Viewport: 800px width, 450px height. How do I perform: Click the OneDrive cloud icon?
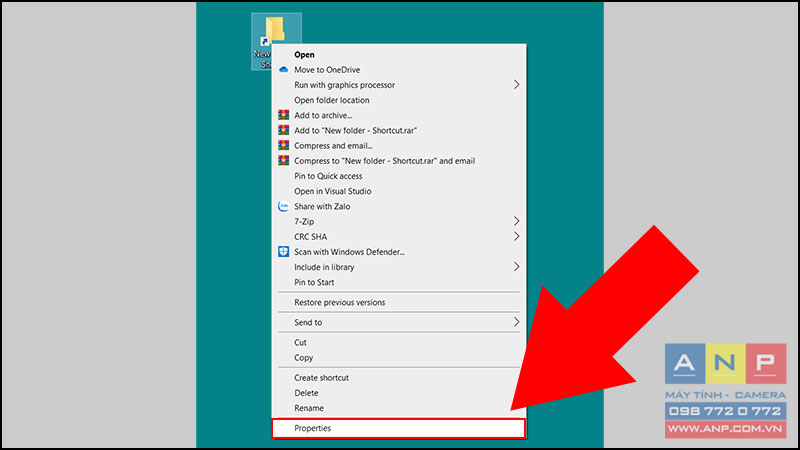coord(284,70)
